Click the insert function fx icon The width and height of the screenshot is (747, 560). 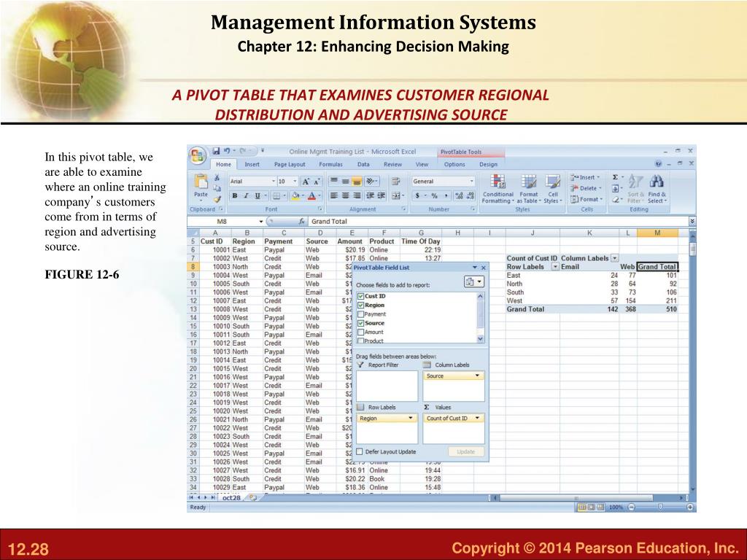301,222
